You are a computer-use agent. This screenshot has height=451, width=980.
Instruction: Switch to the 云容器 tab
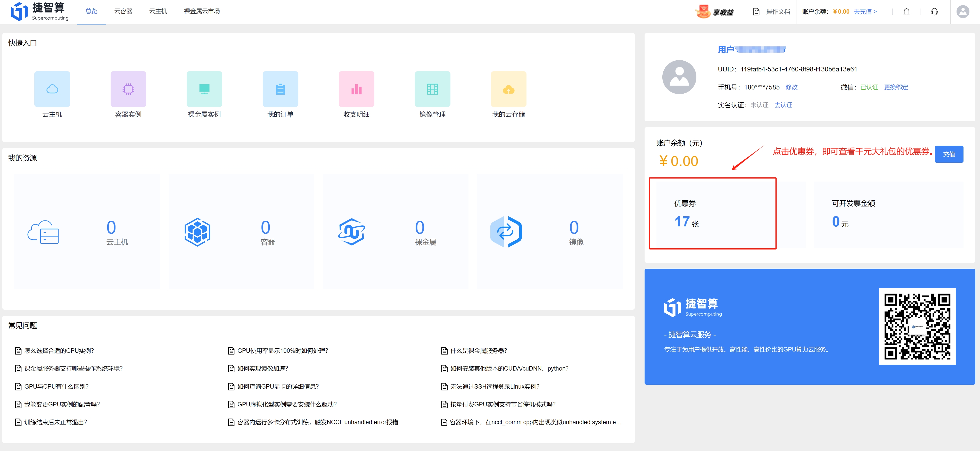(123, 11)
